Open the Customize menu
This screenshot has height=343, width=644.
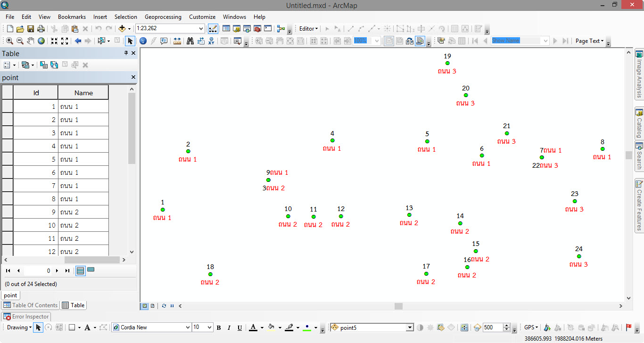click(x=202, y=16)
